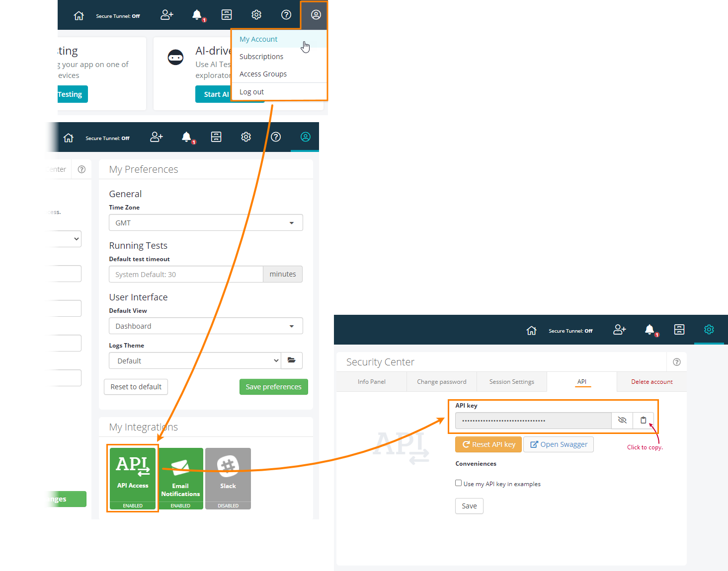The height and width of the screenshot is (571, 728).
Task: Click the Open Swagger button
Action: coord(559,444)
